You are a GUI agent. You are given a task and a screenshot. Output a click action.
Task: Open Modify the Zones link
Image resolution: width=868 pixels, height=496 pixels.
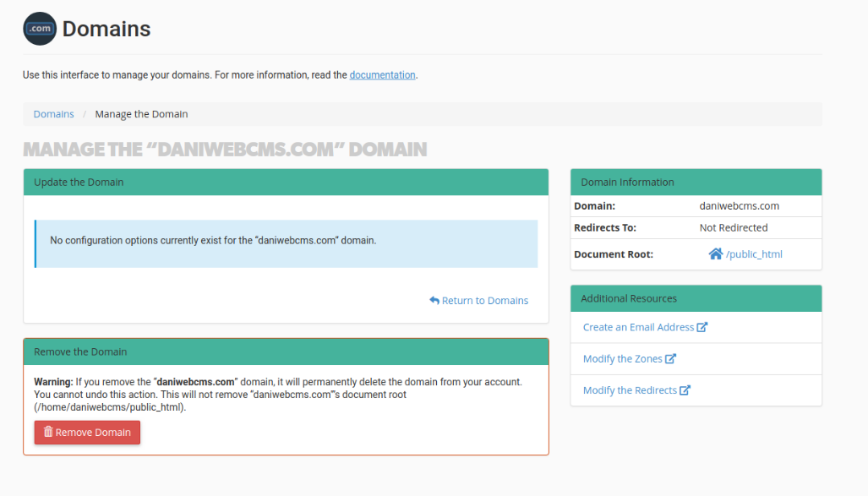coord(622,359)
